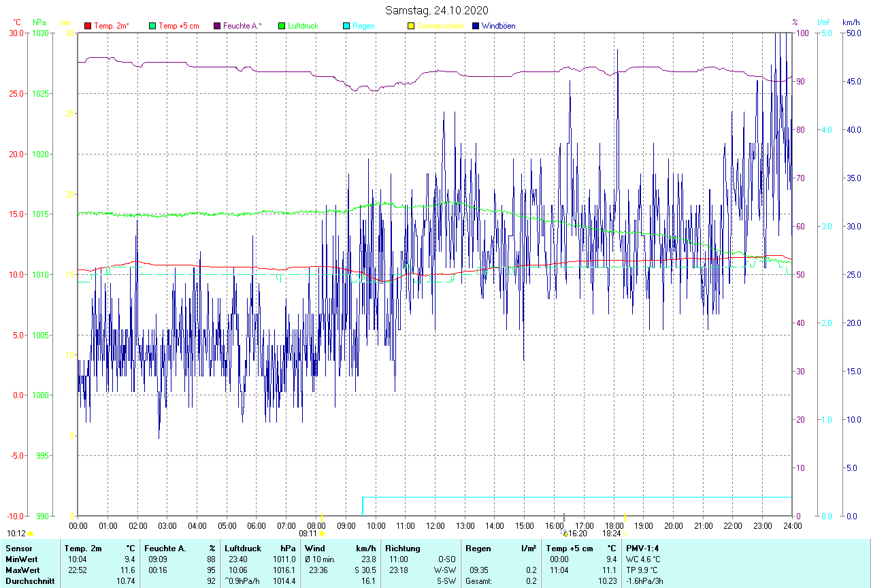
Task: Click the sun icon beside 10:12
Action: click(x=31, y=534)
